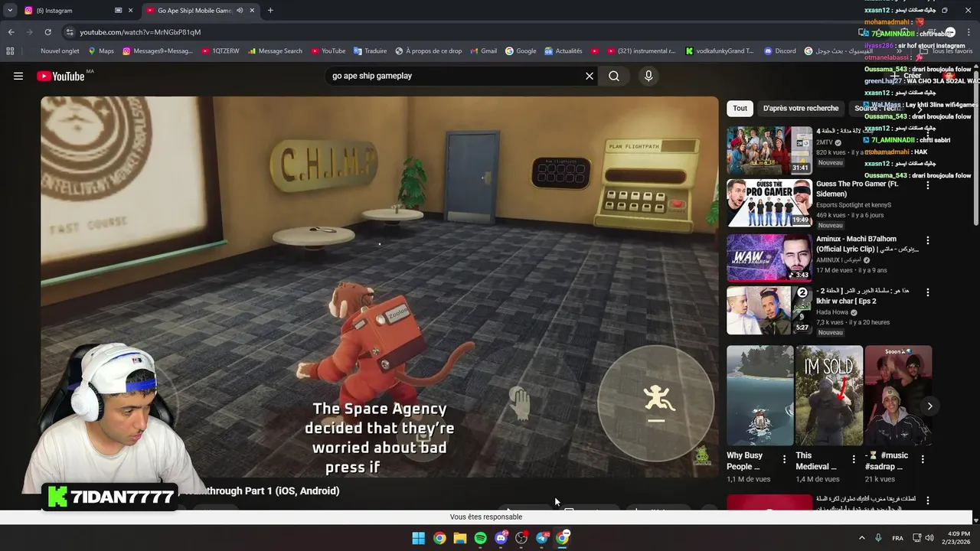Open the Gmail bookmark

click(483, 51)
